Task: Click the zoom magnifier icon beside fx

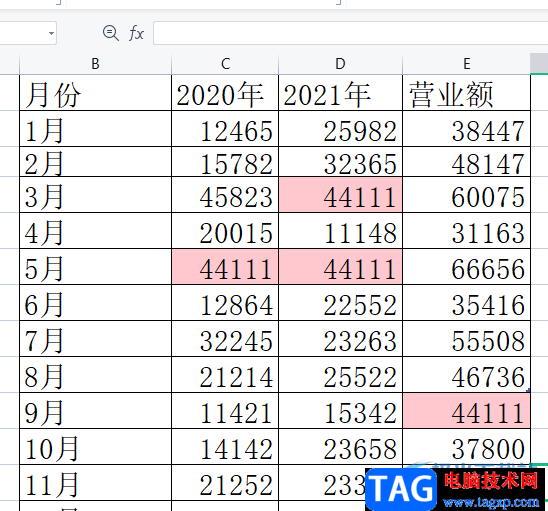Action: point(110,33)
